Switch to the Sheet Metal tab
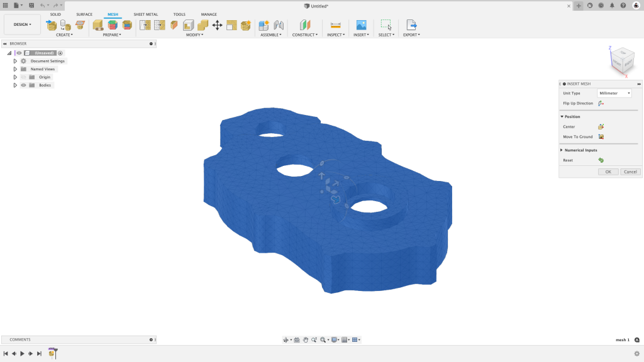 145,14
